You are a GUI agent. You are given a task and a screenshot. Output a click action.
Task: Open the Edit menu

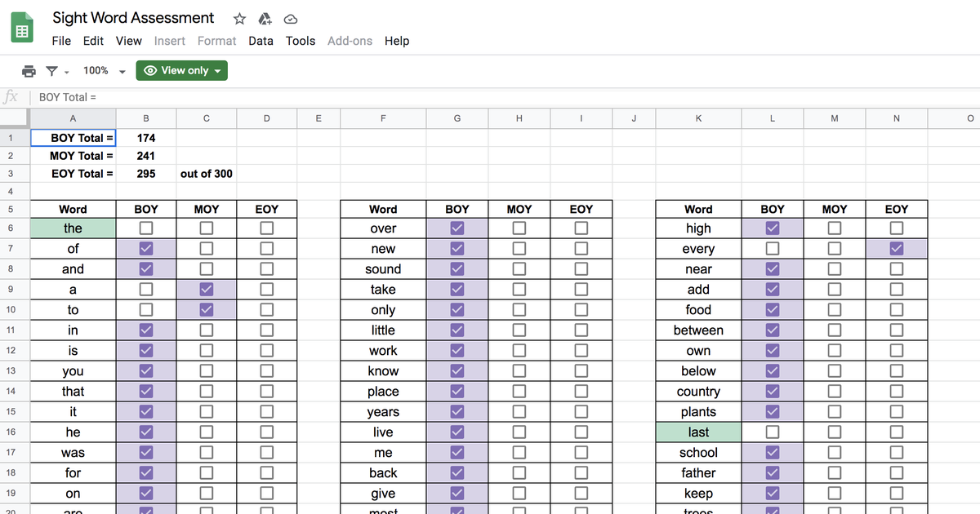[x=93, y=41]
